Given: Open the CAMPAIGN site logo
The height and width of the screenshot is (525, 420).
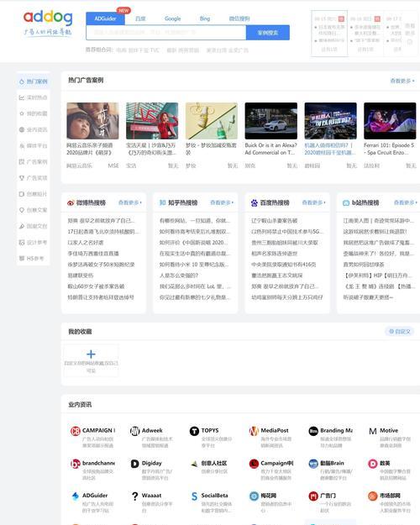Looking at the screenshot, I should pos(75,431).
